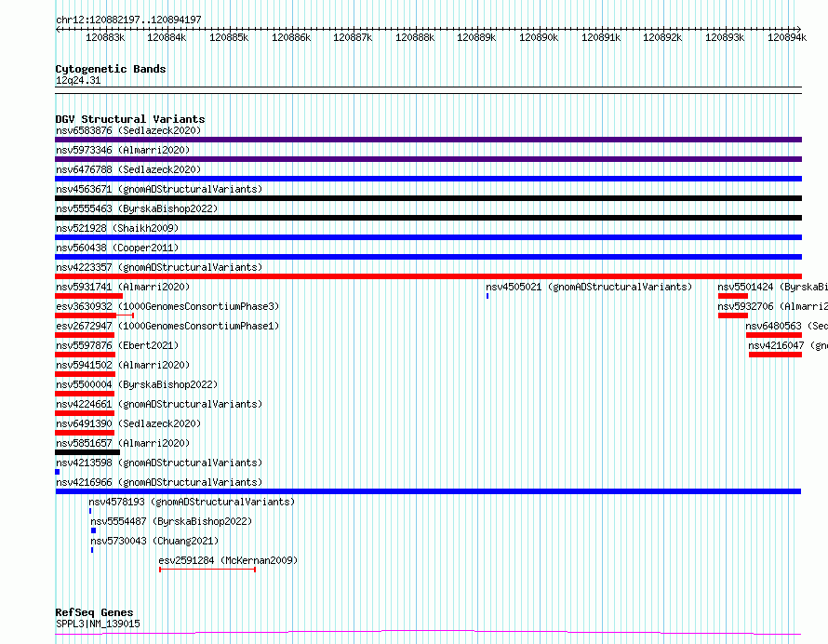Click the blue bar under nsv6476788
Image resolution: width=828 pixels, height=644 pixels.
pos(428,179)
